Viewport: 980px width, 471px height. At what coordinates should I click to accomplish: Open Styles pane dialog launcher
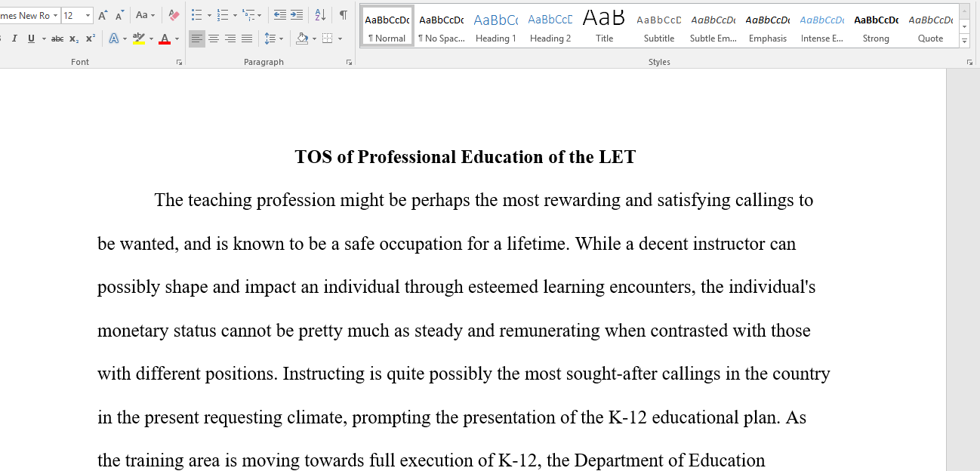[969, 62]
